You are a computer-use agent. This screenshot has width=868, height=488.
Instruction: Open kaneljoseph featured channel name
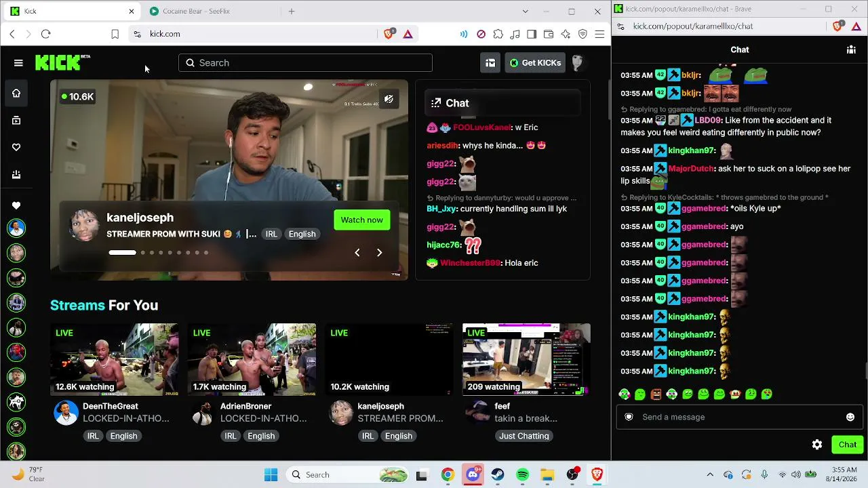pos(140,218)
